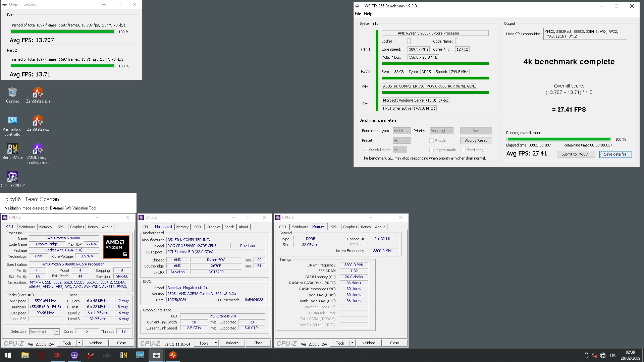Click the muted speaker tray icon
The height and width of the screenshot is (362, 644).
(594, 355)
